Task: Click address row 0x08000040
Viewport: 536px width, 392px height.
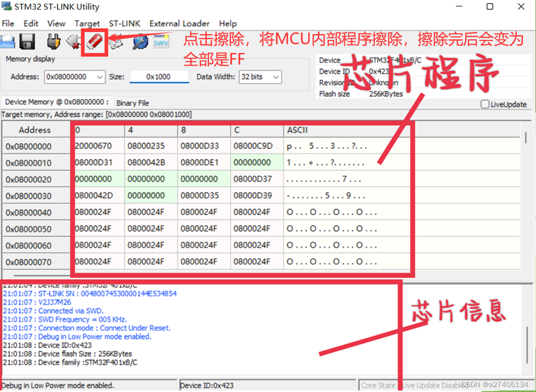Action: click(36, 212)
